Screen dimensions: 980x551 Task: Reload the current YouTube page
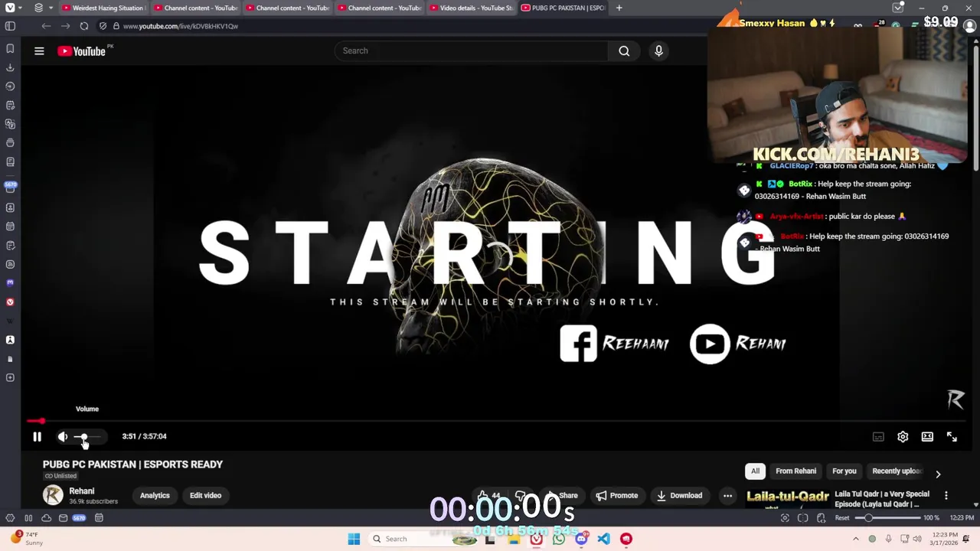pyautogui.click(x=84, y=26)
